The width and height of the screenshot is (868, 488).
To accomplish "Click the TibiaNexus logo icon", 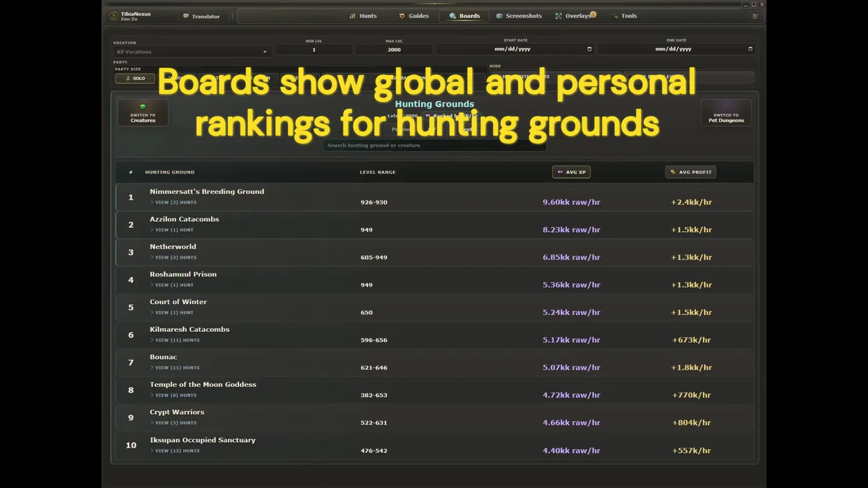I will click(x=113, y=16).
